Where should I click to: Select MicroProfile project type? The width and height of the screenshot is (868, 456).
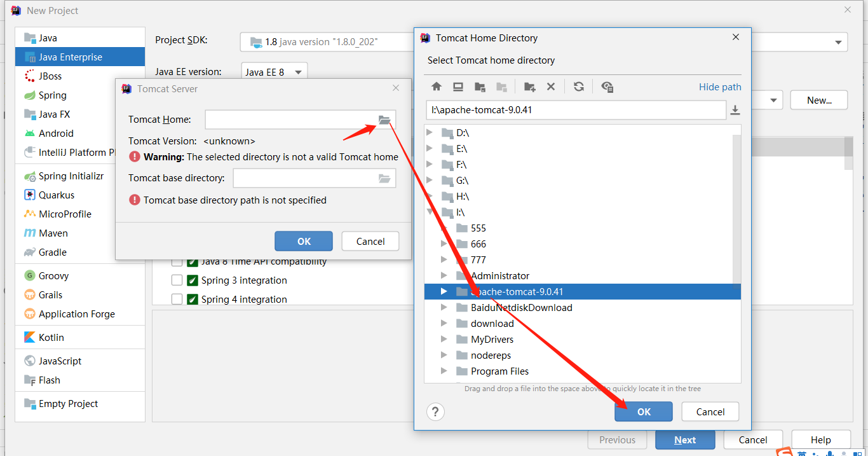tap(80, 214)
